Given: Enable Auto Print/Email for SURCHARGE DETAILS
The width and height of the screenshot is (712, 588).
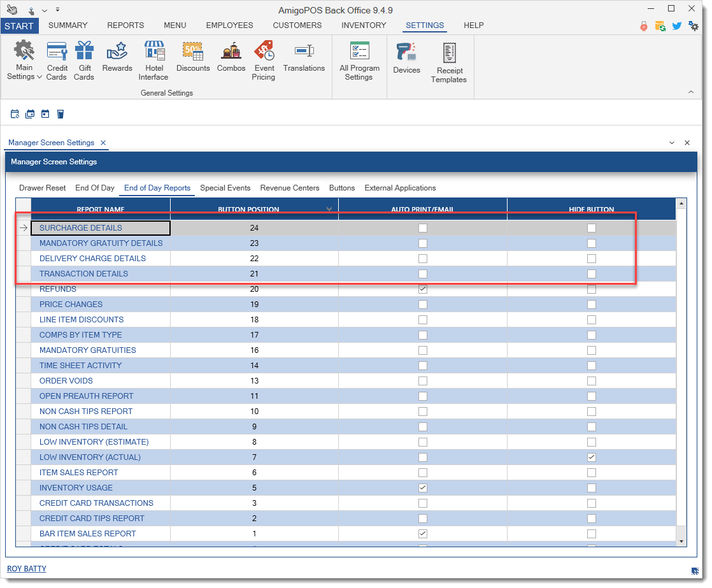Looking at the screenshot, I should pyautogui.click(x=423, y=228).
